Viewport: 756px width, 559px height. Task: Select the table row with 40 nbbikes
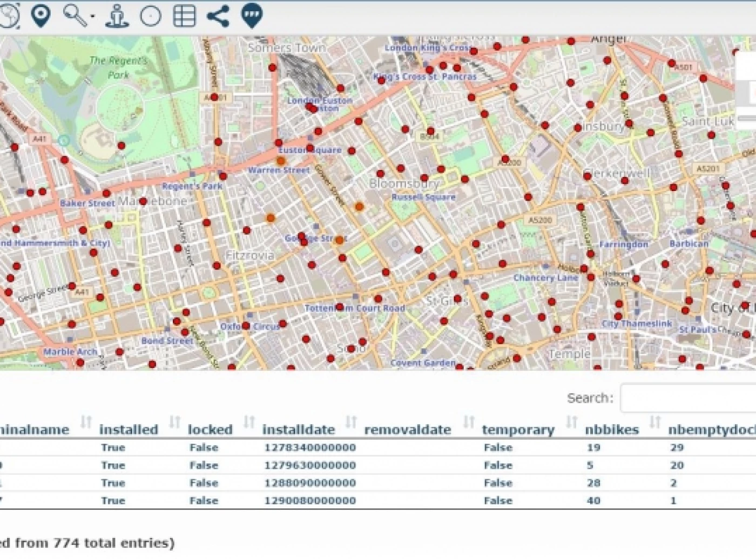pyautogui.click(x=593, y=500)
